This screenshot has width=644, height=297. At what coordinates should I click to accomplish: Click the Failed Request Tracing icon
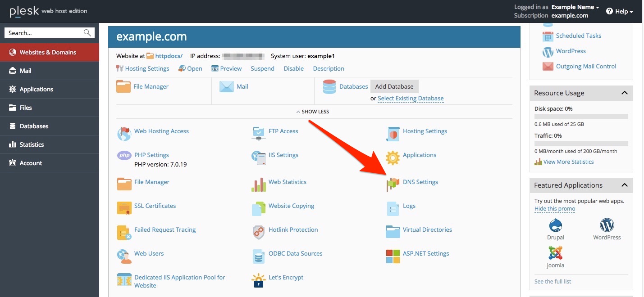tap(124, 232)
